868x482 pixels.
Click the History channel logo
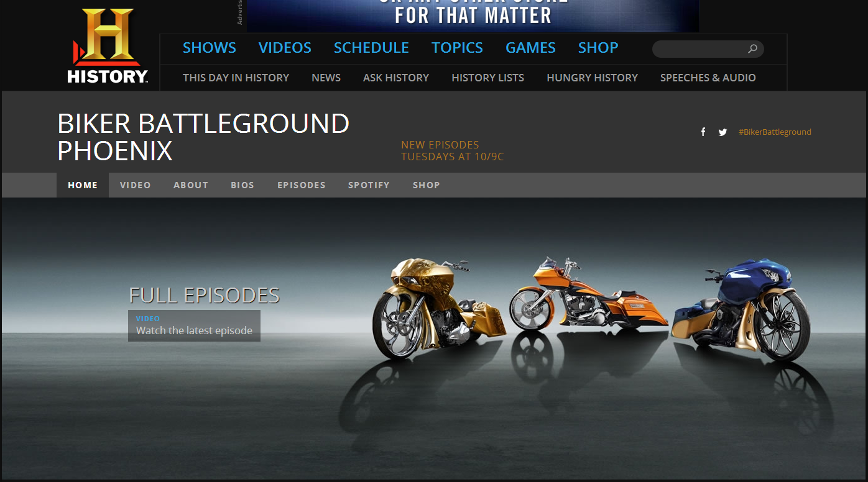pyautogui.click(x=108, y=47)
